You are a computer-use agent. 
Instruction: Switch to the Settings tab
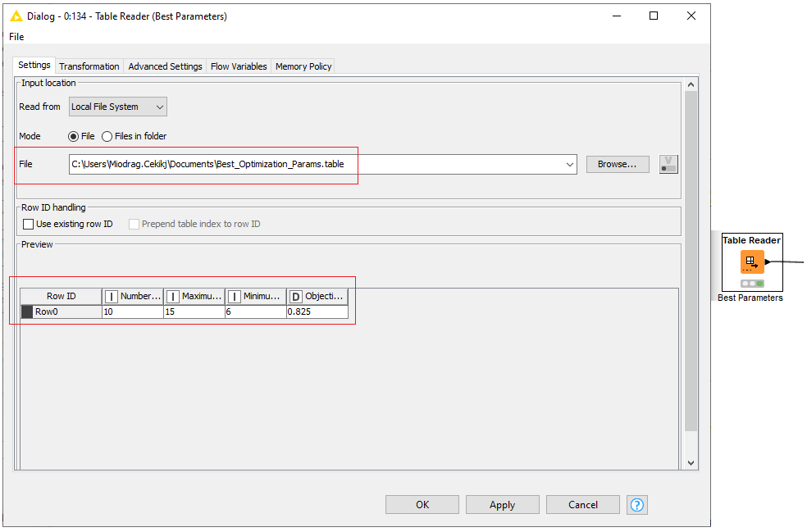[x=34, y=65]
